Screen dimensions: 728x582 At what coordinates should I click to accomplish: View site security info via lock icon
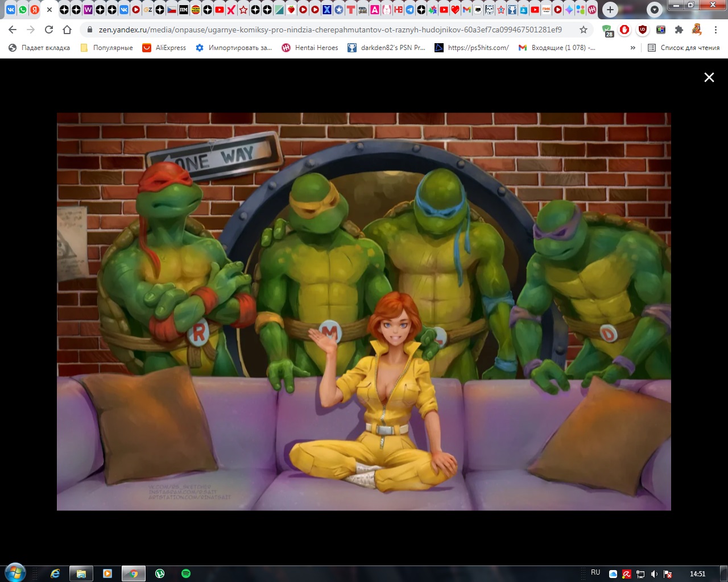tap(89, 30)
